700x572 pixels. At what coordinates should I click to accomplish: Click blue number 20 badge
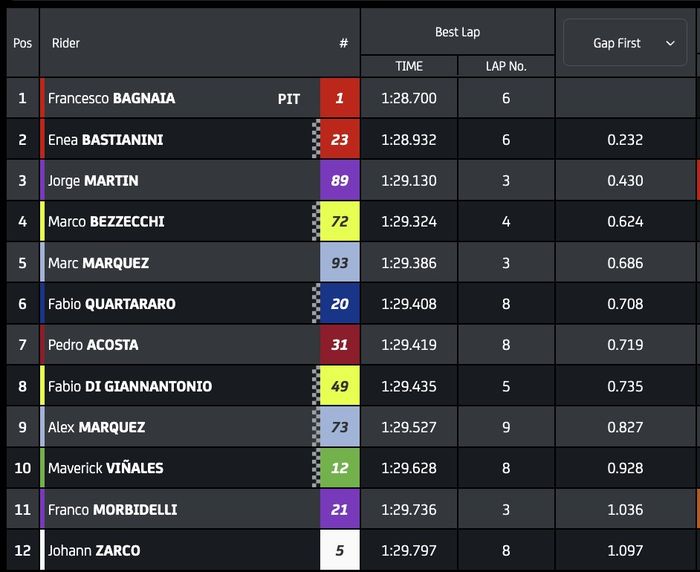point(340,304)
